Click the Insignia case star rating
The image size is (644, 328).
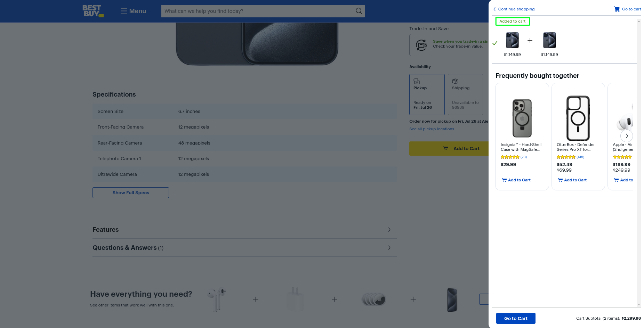[x=510, y=157]
